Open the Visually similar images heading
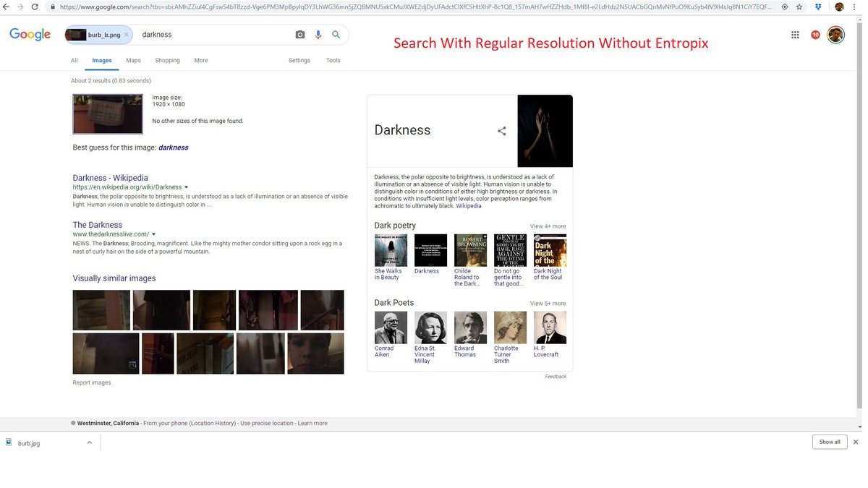Image resolution: width=868 pixels, height=488 pixels. click(x=114, y=278)
